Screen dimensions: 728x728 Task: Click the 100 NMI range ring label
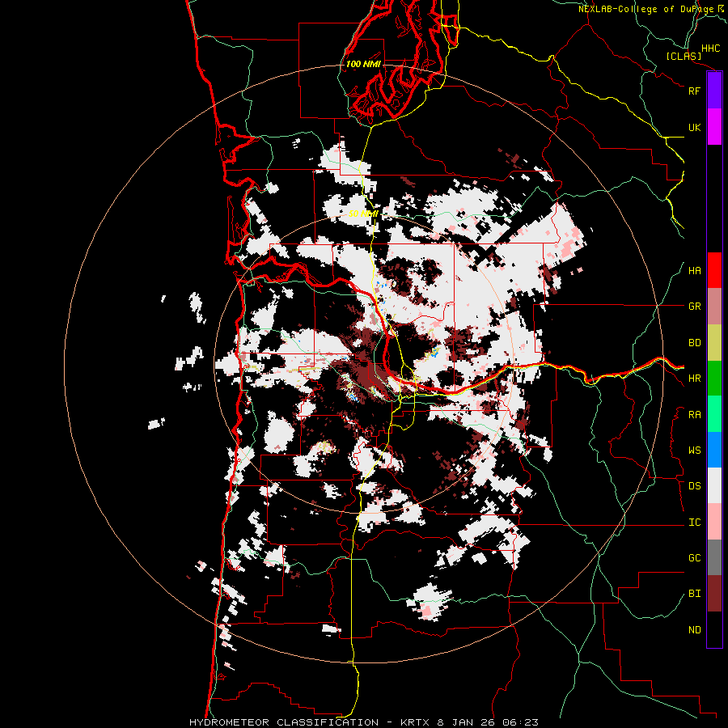pos(363,64)
